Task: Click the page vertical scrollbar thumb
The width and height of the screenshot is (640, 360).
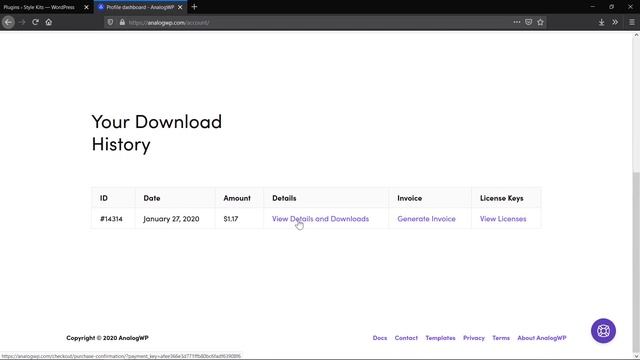Action: point(636,261)
